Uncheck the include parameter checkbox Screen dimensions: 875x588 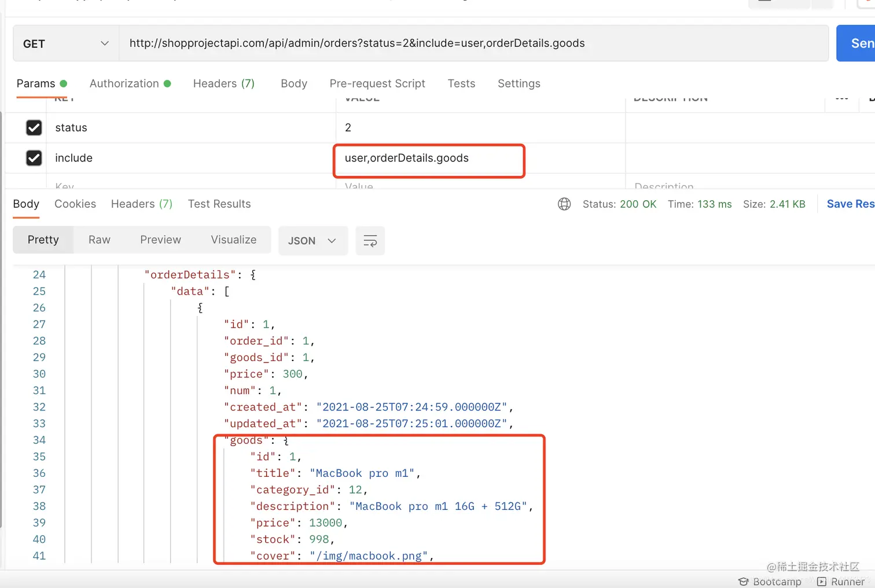(x=34, y=158)
